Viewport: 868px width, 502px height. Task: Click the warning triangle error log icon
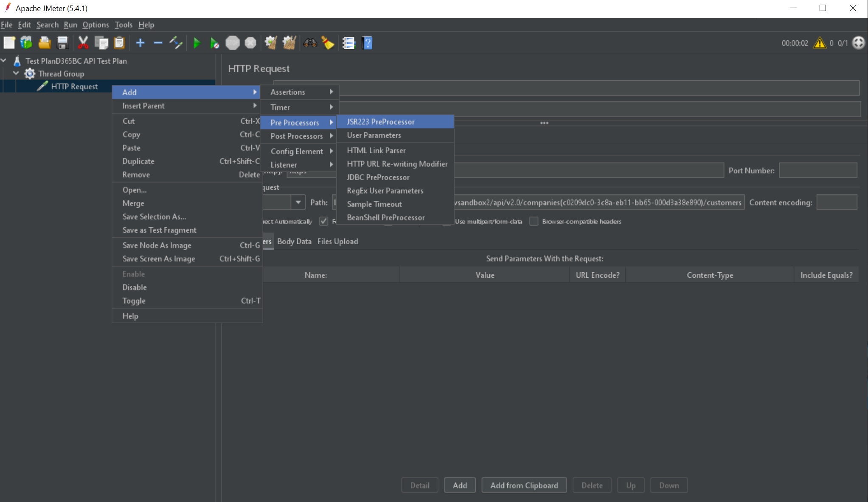point(819,43)
